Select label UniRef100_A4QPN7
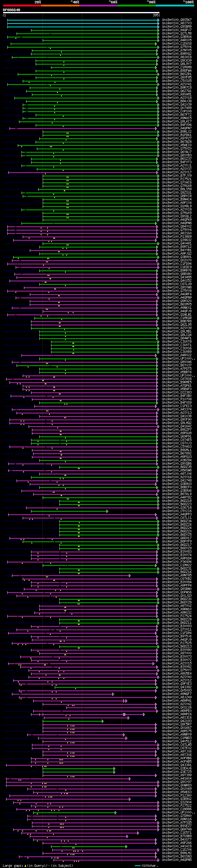197x868 pixels. [x=177, y=128]
